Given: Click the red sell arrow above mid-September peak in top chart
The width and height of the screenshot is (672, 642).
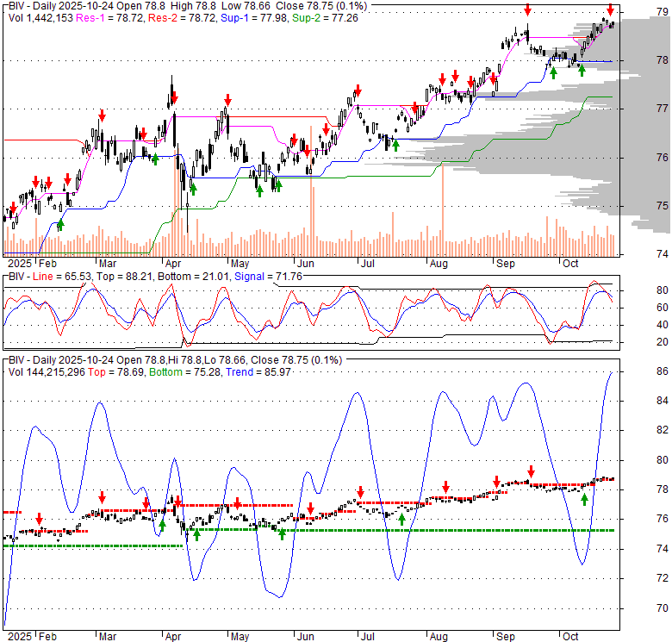Looking at the screenshot, I should click(527, 9).
